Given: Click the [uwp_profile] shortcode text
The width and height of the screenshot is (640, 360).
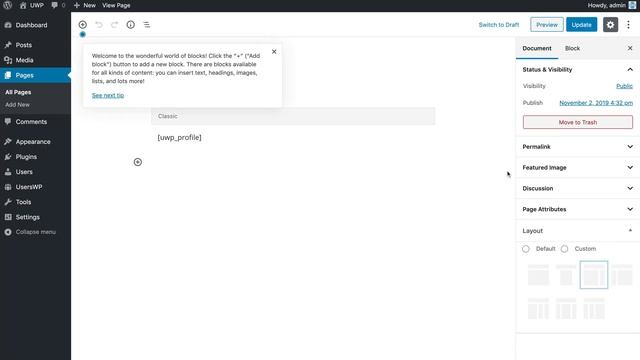Looking at the screenshot, I should tap(180, 138).
